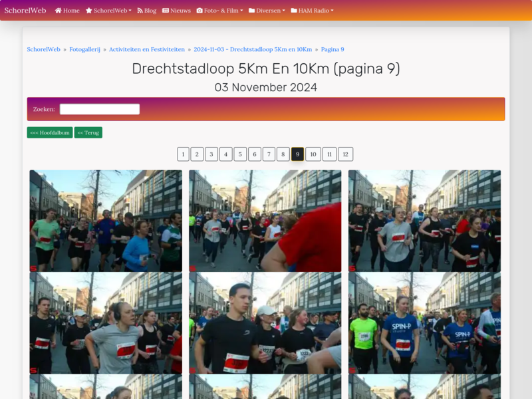Click the newspaper icon for Nieuws

166,11
